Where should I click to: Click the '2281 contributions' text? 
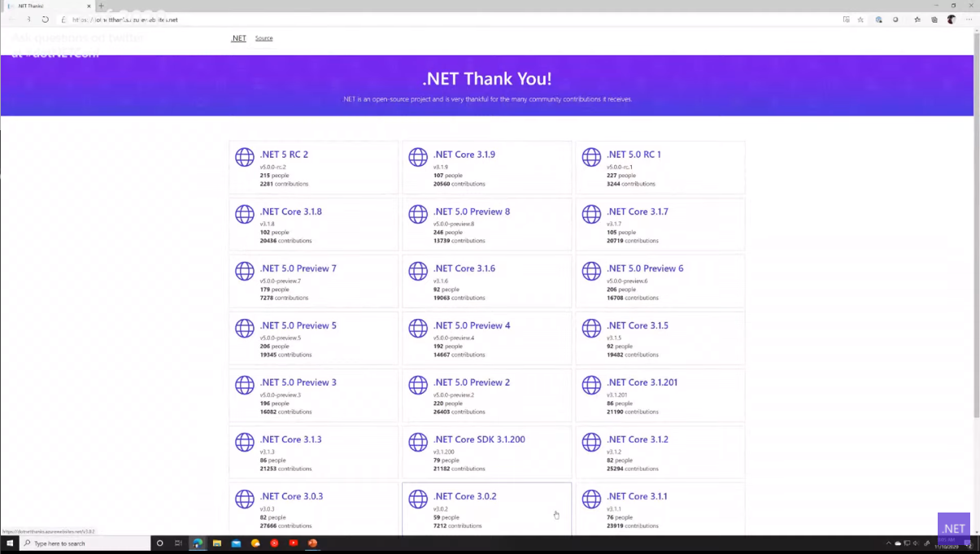[284, 184]
